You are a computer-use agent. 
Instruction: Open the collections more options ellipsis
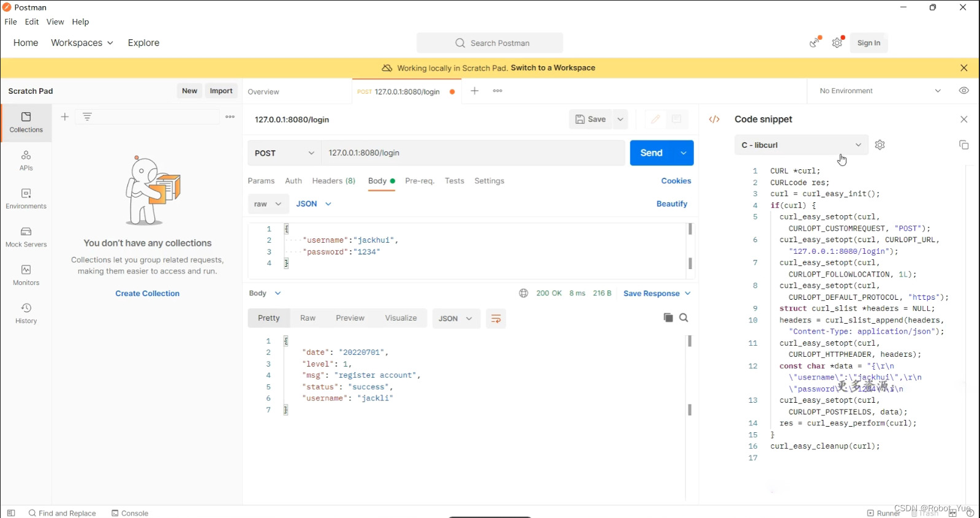click(230, 116)
